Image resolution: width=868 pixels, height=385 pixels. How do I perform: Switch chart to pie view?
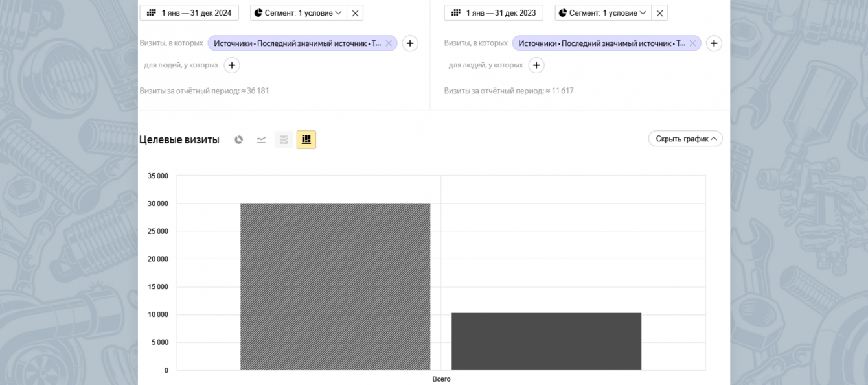tap(239, 140)
